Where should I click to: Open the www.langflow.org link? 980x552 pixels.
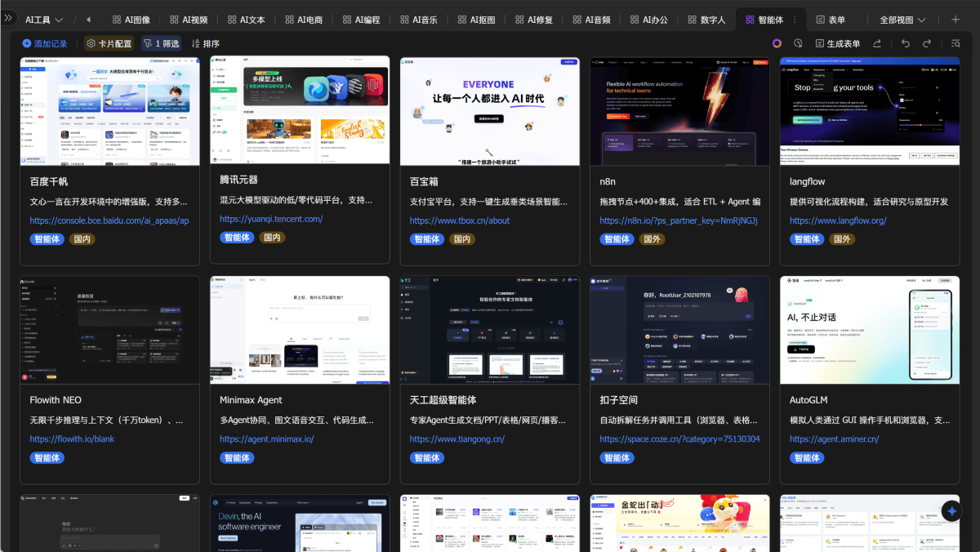[838, 220]
